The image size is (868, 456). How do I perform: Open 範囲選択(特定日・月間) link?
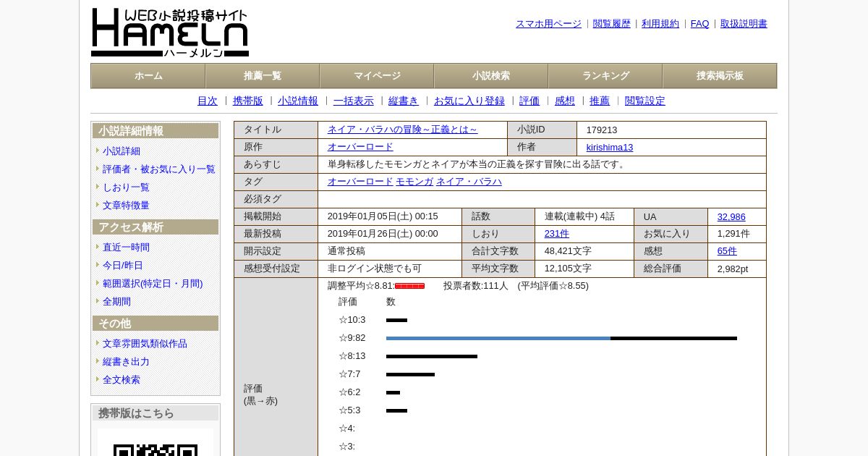click(x=153, y=284)
